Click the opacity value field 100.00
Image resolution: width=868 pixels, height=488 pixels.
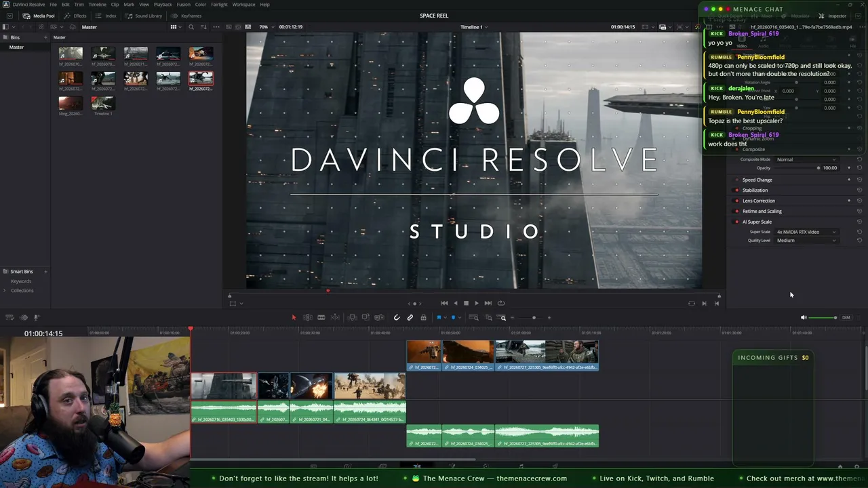[829, 167]
